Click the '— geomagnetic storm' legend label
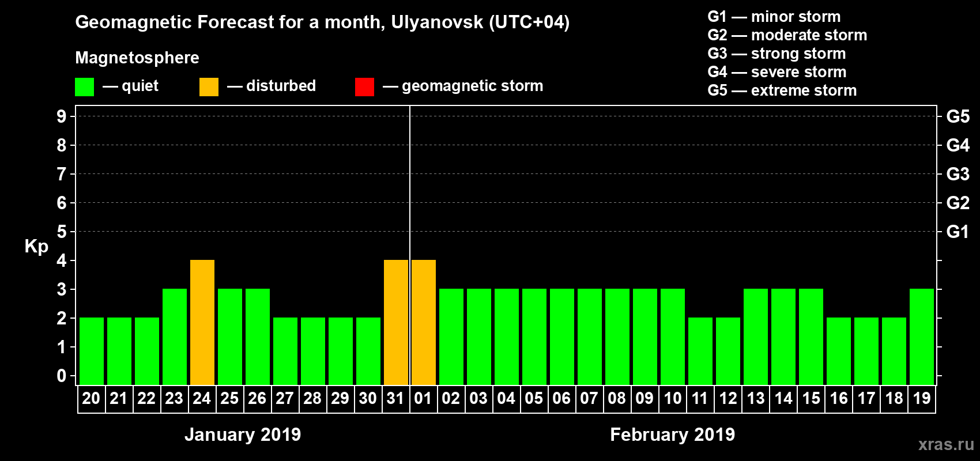 pyautogui.click(x=463, y=86)
